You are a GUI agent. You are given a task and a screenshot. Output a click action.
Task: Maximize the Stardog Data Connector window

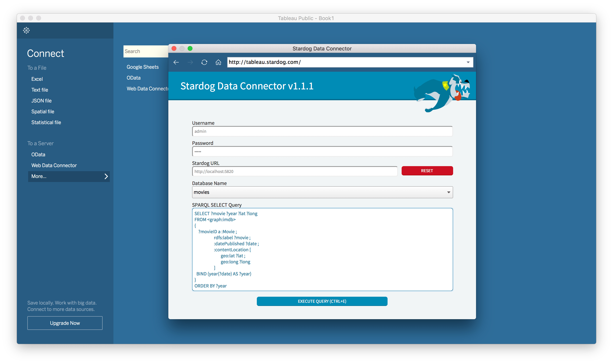click(x=190, y=49)
